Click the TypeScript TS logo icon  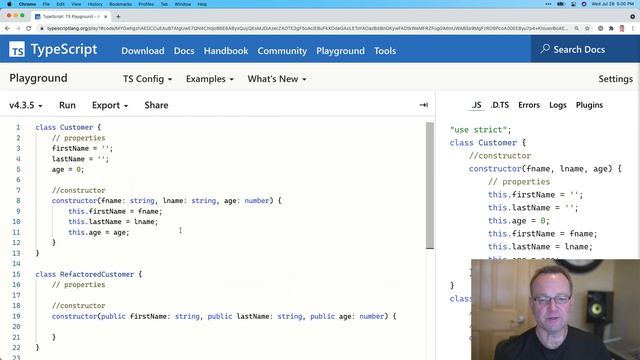[x=17, y=50]
